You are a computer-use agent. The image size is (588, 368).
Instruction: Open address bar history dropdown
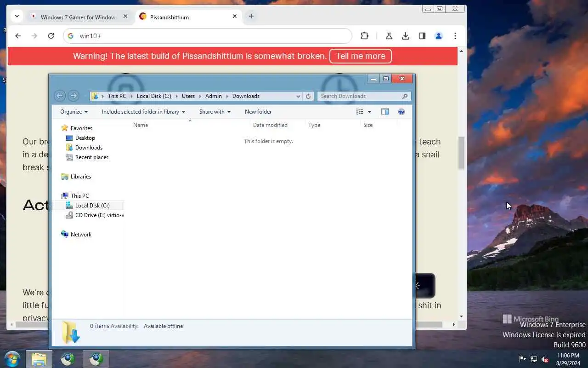298,96
